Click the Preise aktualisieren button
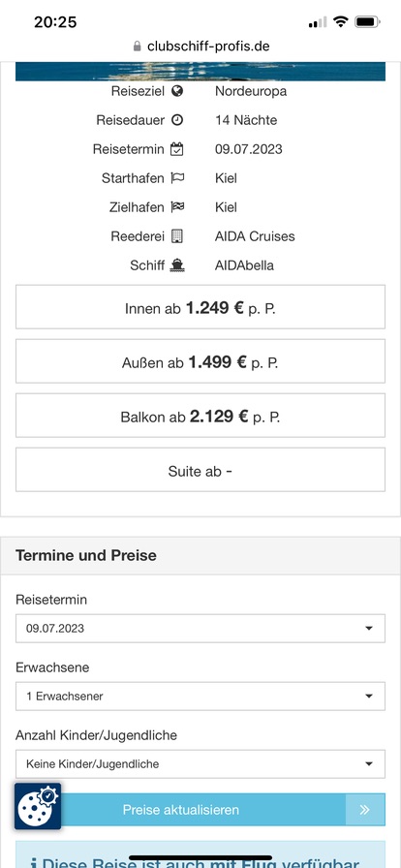 coord(200,810)
